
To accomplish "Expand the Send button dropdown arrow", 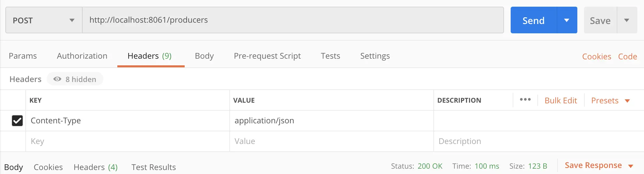I will click(x=567, y=20).
